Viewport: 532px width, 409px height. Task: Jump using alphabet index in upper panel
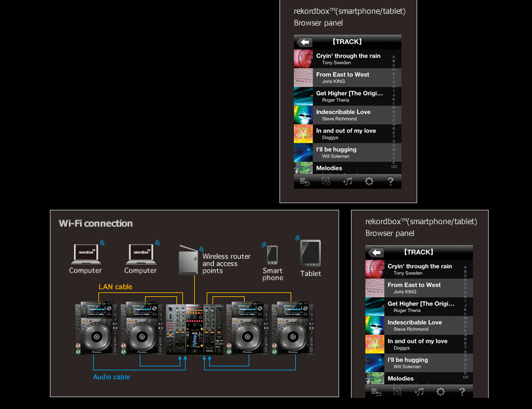394,112
